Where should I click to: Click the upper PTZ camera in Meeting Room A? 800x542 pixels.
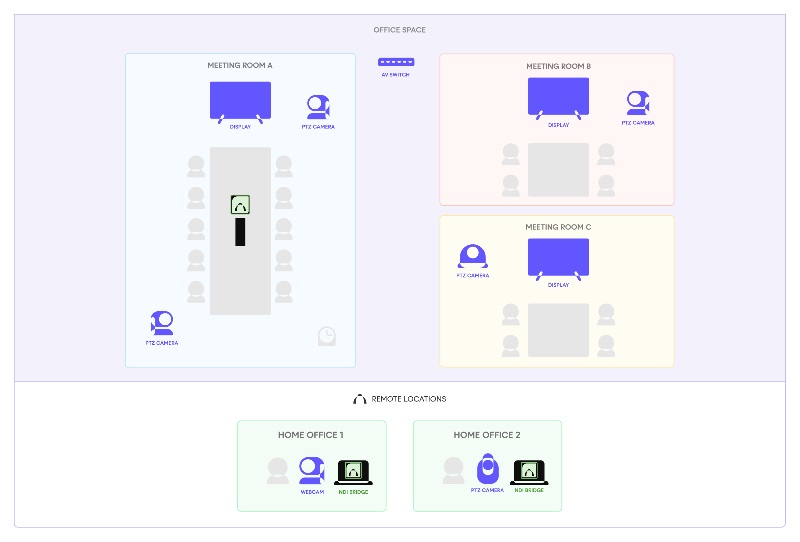(x=318, y=107)
